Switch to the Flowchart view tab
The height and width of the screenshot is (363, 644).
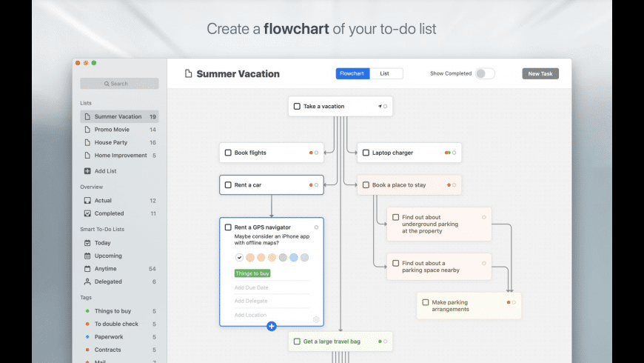click(352, 73)
